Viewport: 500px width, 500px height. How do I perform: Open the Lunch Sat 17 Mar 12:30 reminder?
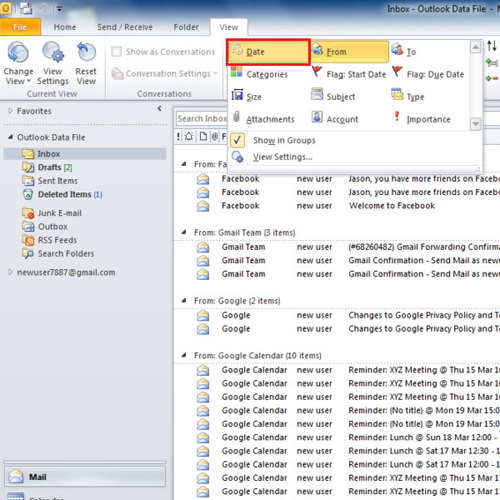point(347,451)
